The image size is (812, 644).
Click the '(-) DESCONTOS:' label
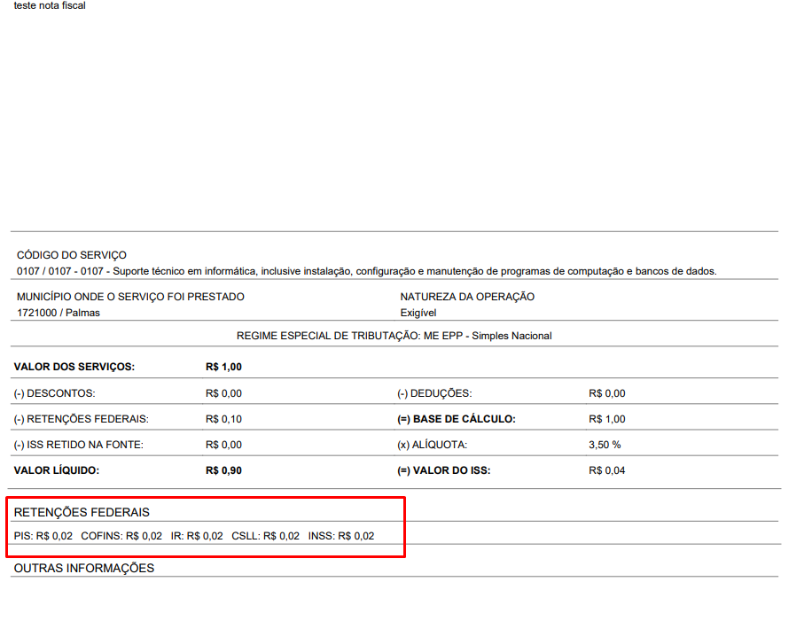click(x=54, y=393)
